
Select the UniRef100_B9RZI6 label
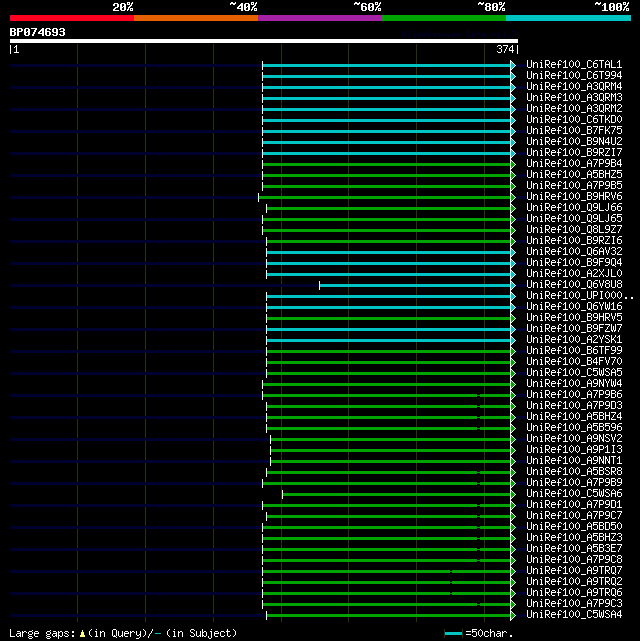pos(574,240)
